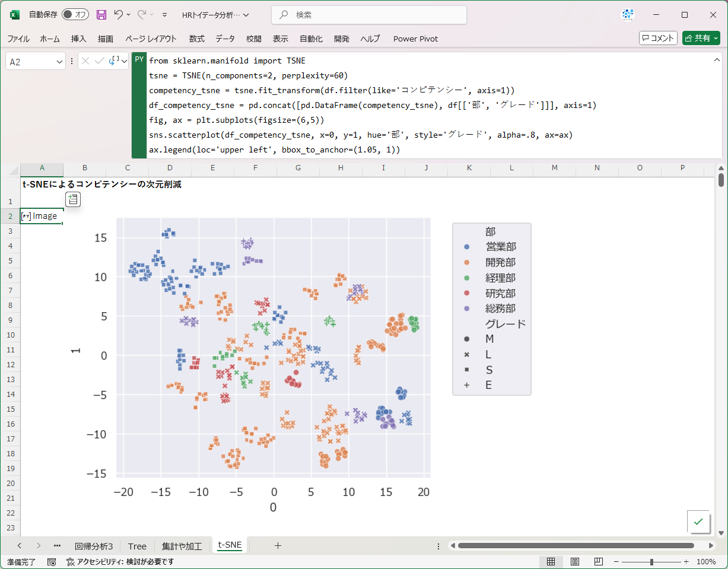Open the ページ レイアウト tab
728x569 pixels.
[x=151, y=39]
